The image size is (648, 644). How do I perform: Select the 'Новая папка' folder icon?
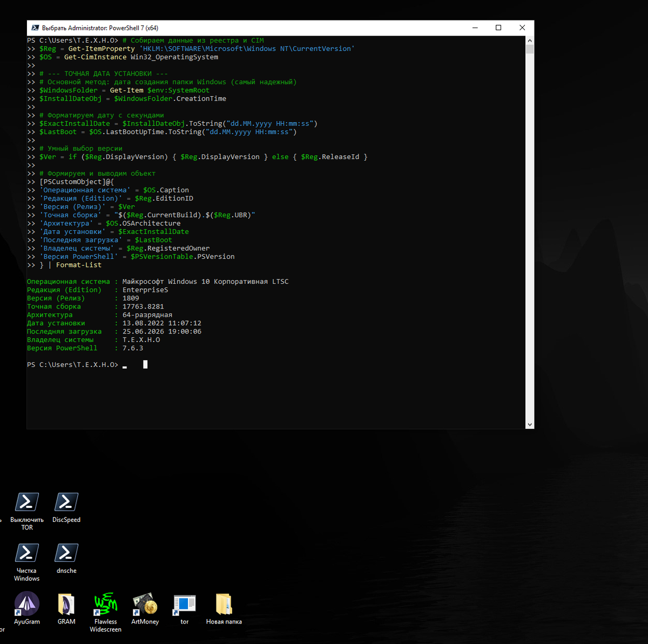224,608
